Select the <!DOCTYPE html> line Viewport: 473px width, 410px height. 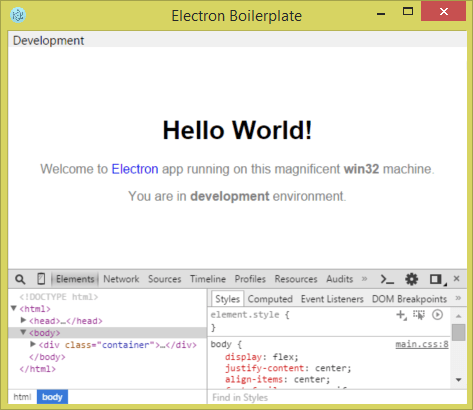coord(59,297)
